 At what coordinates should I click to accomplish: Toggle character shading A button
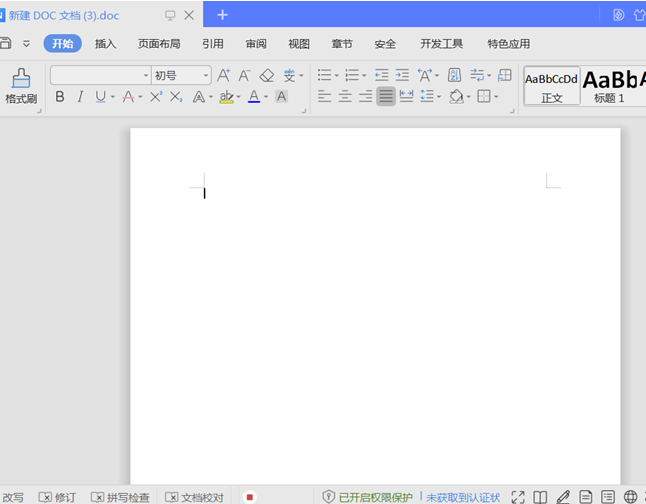(x=281, y=96)
